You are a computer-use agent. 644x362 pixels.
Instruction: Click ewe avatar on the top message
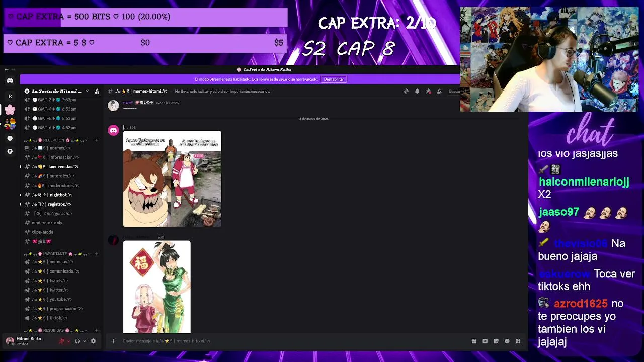coord(113,105)
